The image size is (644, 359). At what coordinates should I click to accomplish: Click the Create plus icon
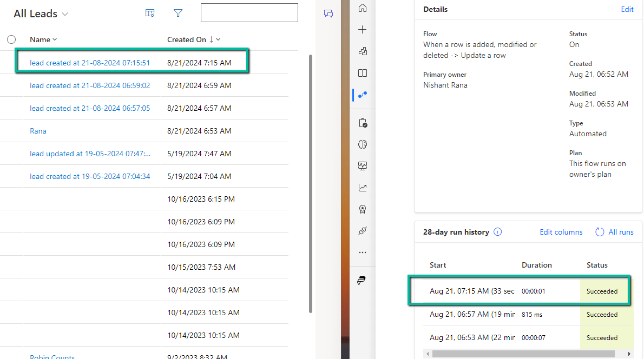tap(363, 30)
